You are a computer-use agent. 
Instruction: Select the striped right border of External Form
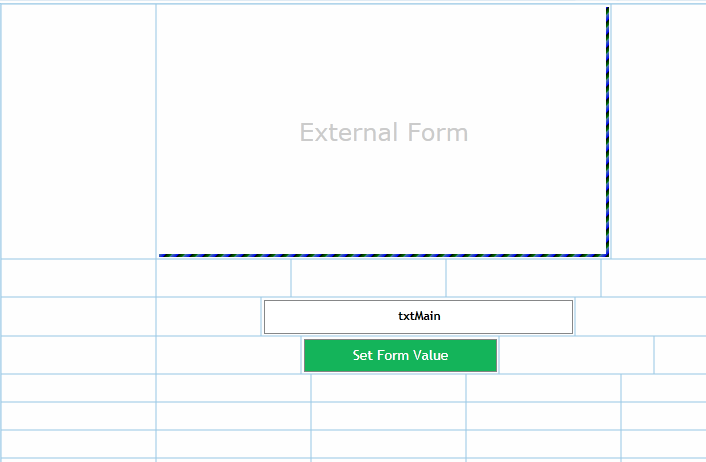point(607,131)
